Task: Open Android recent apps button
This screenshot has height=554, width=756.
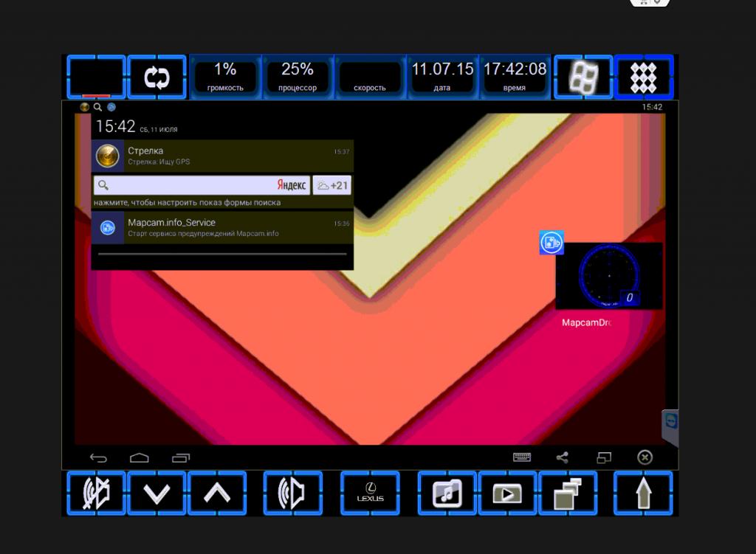Action: click(x=181, y=457)
